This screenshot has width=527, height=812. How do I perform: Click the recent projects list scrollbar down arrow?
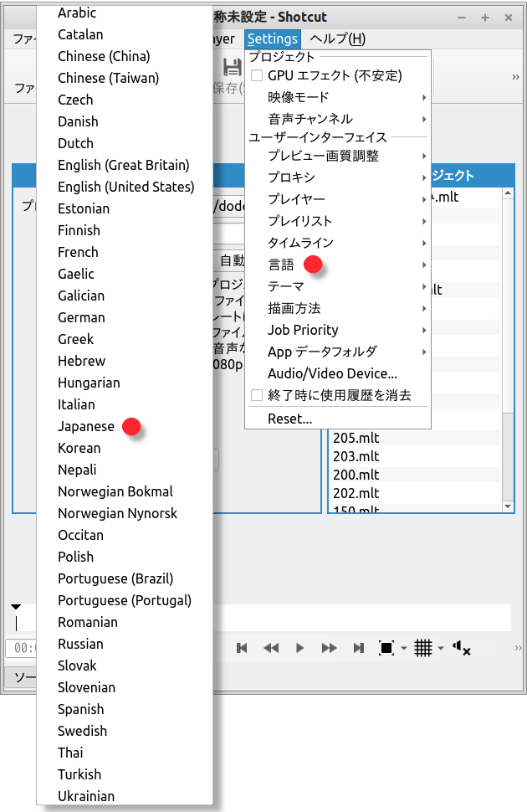tap(508, 506)
